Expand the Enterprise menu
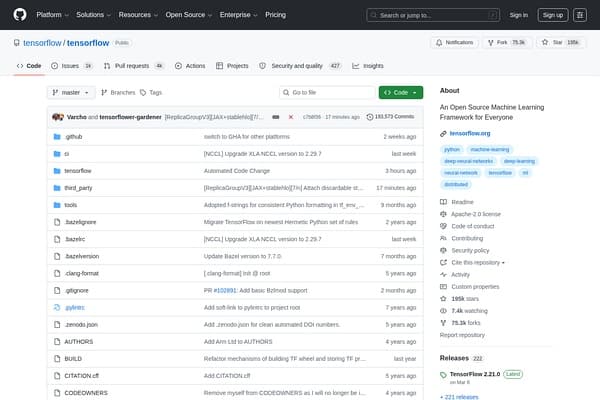600x400 pixels. [x=238, y=15]
